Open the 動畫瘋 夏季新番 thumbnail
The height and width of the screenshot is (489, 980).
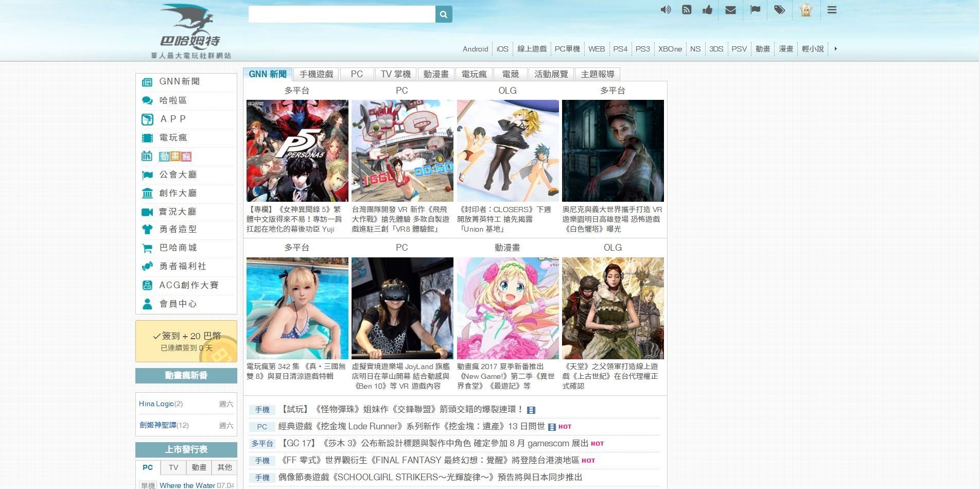click(x=508, y=308)
